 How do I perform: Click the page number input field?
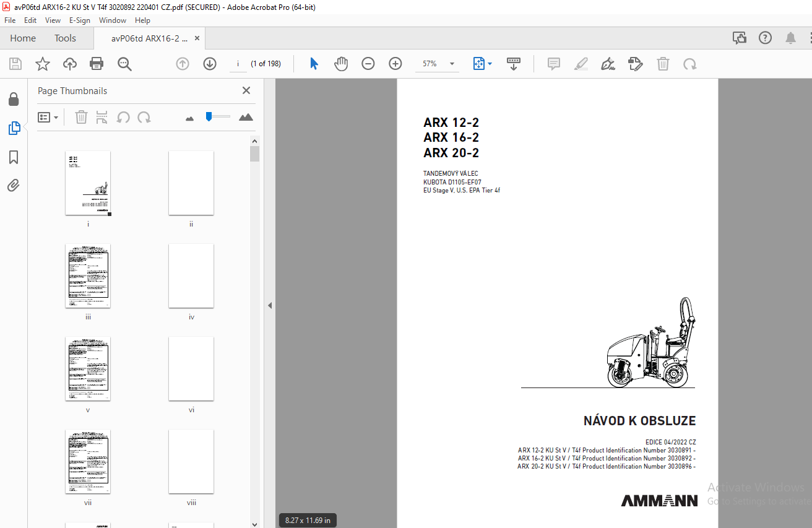tap(238, 64)
